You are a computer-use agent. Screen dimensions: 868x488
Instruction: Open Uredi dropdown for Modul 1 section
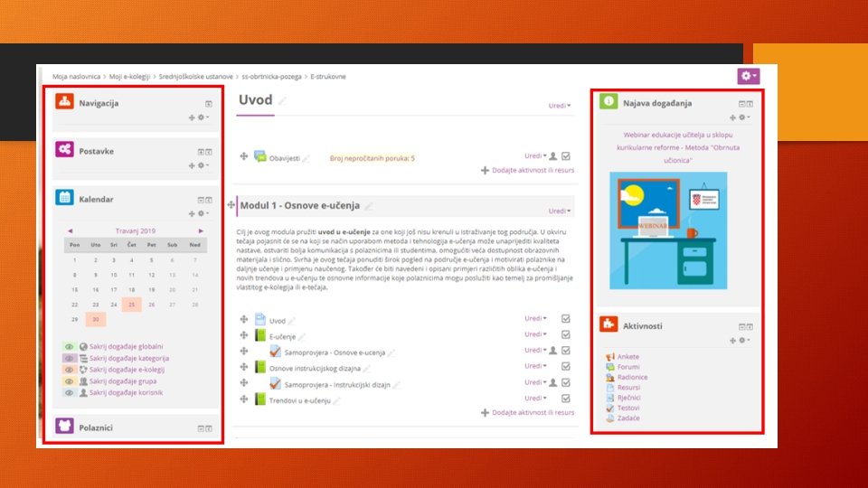(559, 211)
